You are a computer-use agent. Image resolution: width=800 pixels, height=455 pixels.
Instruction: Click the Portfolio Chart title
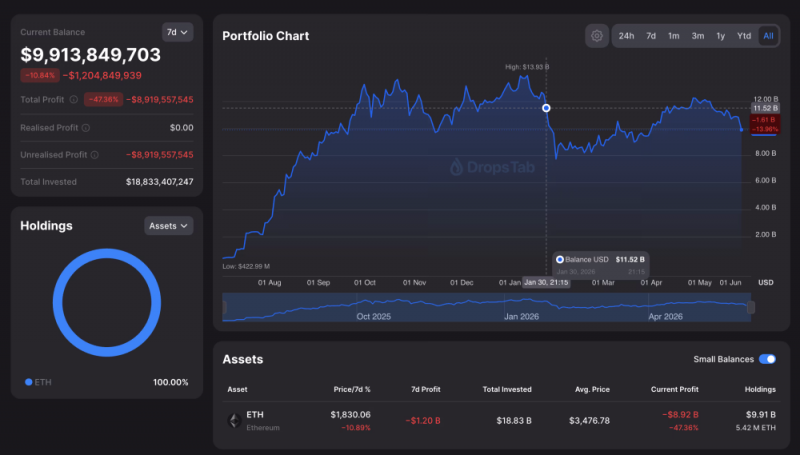coord(265,36)
